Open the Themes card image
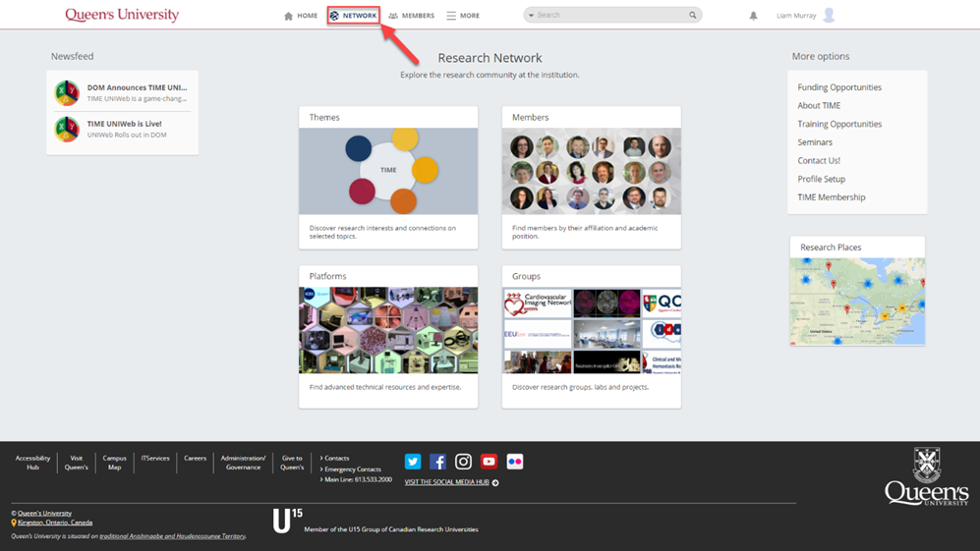This screenshot has width=980, height=551. (x=388, y=171)
